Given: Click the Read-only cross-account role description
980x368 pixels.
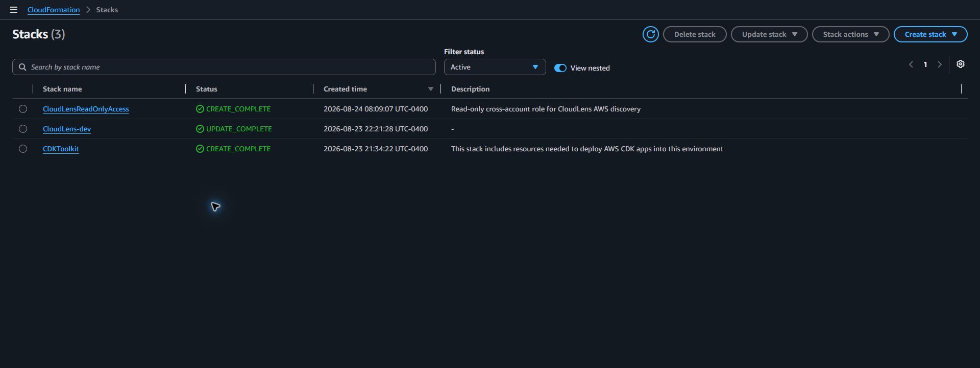Looking at the screenshot, I should (546, 109).
